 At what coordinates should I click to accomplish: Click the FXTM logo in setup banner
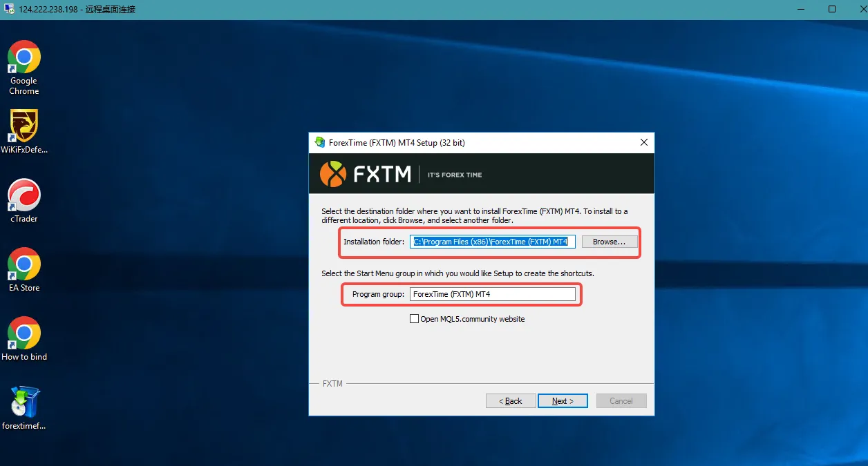tap(366, 174)
